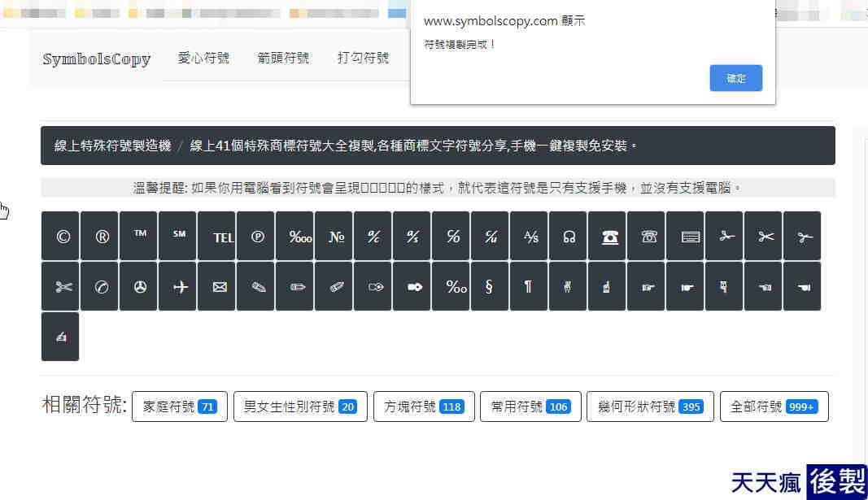
Task: Copy the black right-pointing hand ☛ symbol
Action: 685,286
